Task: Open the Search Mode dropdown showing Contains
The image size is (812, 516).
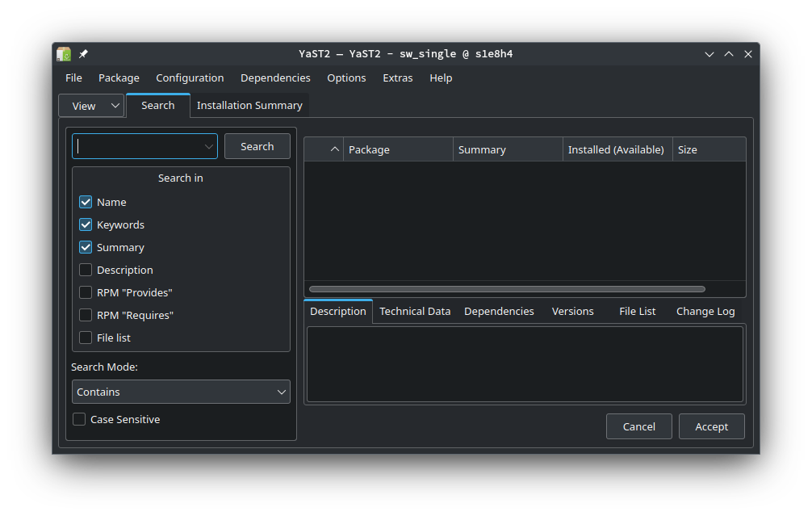Action: (x=181, y=392)
